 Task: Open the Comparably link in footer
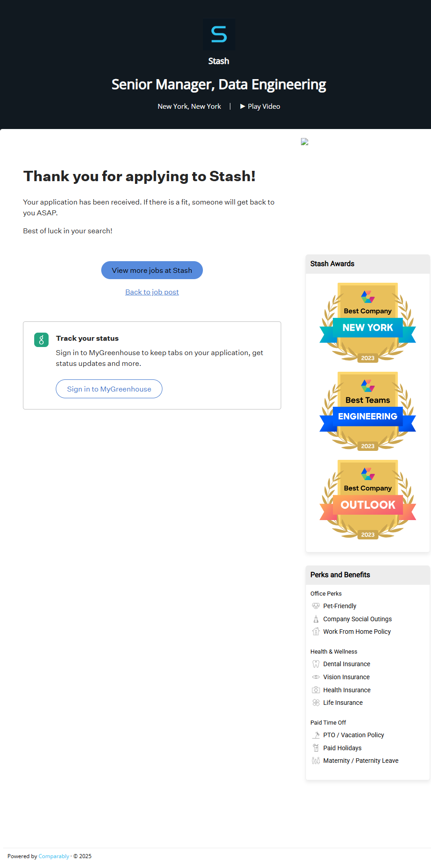tap(54, 856)
